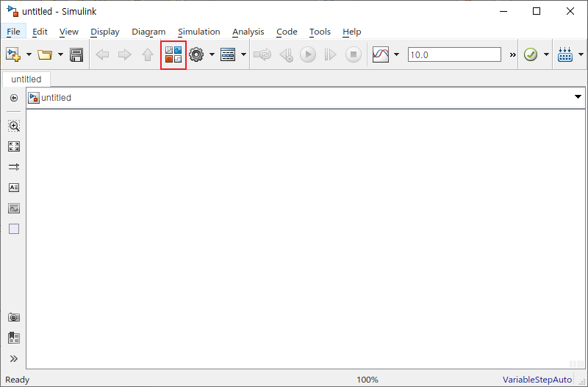Click the Step Back button
This screenshot has width=588, height=387.
coord(287,54)
